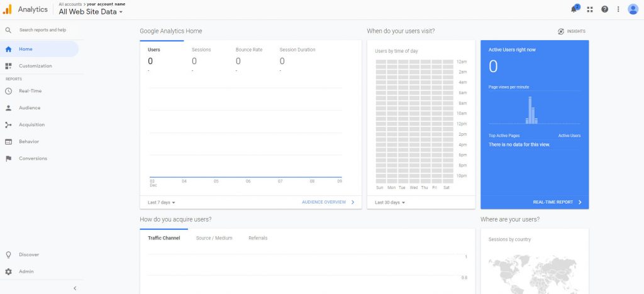
Task: Click the Google Analytics logo
Action: pos(7,9)
